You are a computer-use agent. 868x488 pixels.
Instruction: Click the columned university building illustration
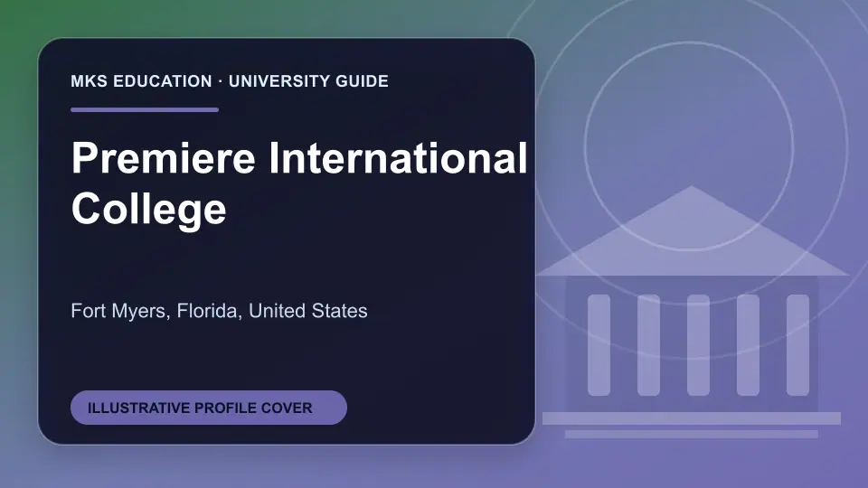(x=692, y=312)
